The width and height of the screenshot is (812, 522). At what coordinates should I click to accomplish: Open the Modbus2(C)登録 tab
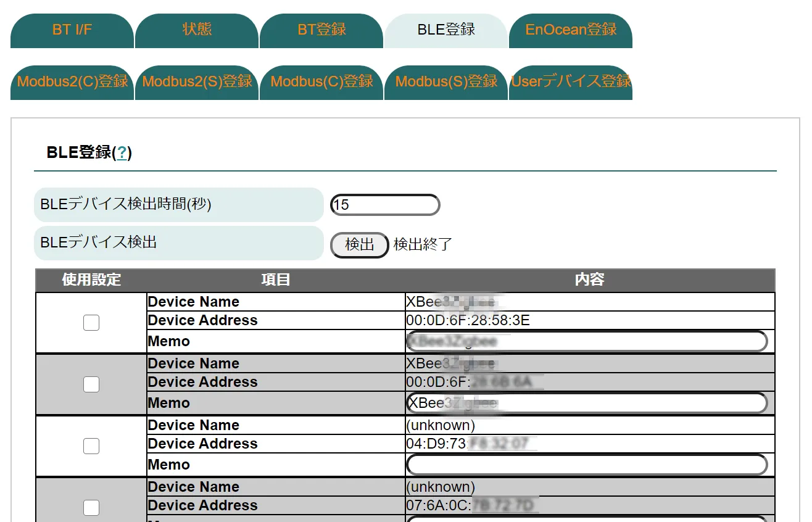coord(72,82)
